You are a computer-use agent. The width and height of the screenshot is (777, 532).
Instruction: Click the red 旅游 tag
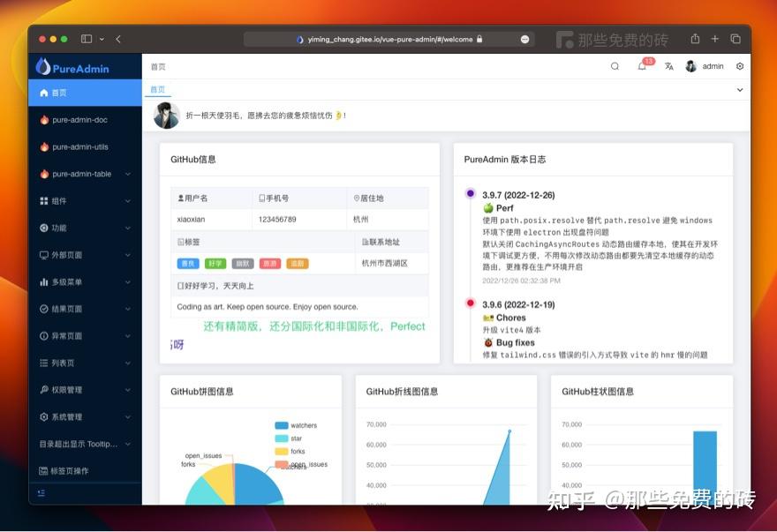(270, 264)
